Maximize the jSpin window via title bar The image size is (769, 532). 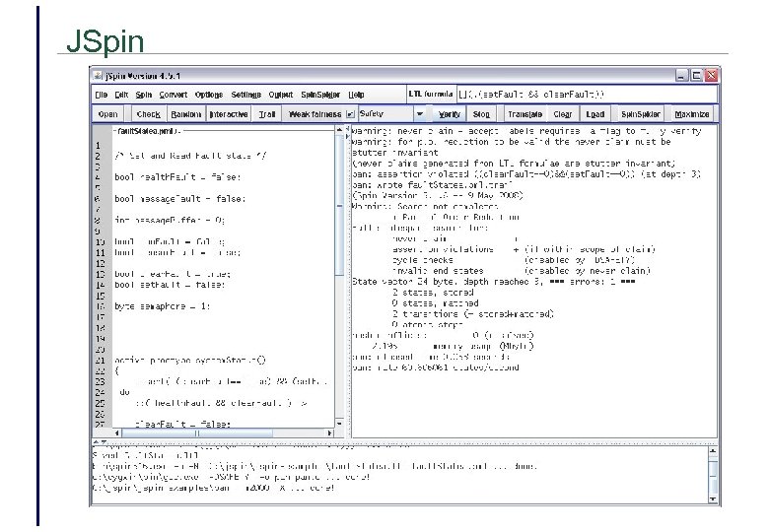coord(696,76)
